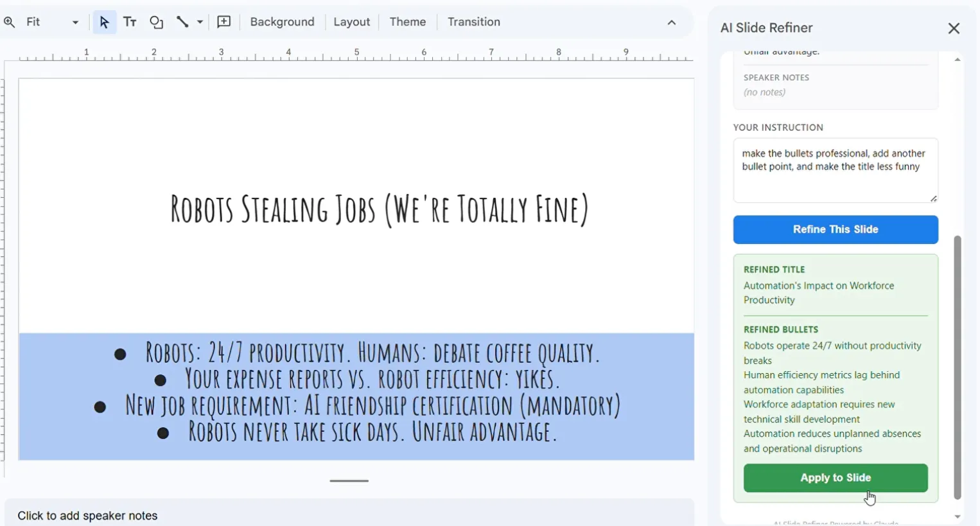
Task: Click the 'REFINED BULLETS' heading
Action: [781, 329]
